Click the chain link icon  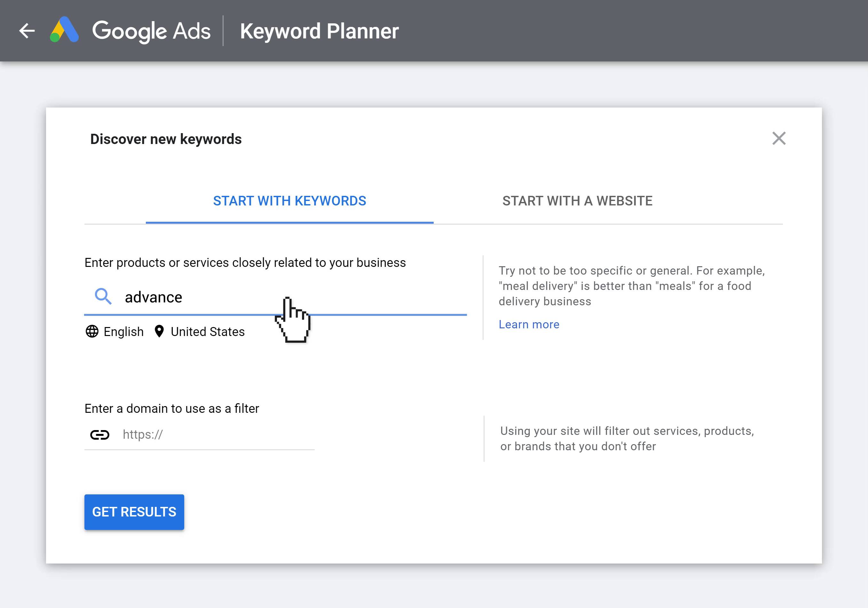coord(99,435)
